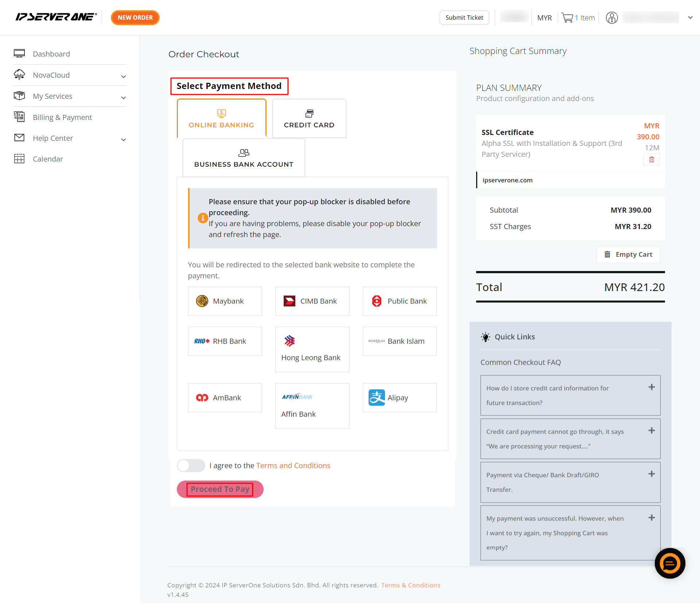Open the shopping cart icon
Screen dimensions: 700x604
coord(567,18)
